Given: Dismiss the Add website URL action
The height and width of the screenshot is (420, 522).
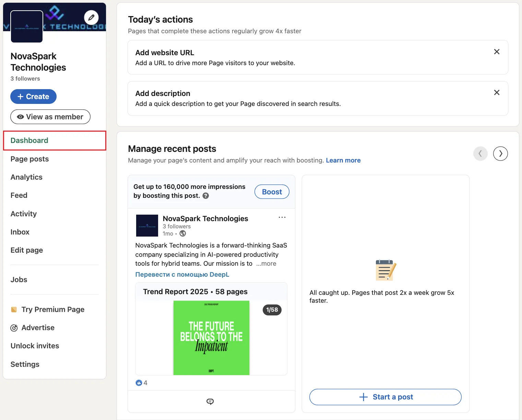Looking at the screenshot, I should [497, 51].
